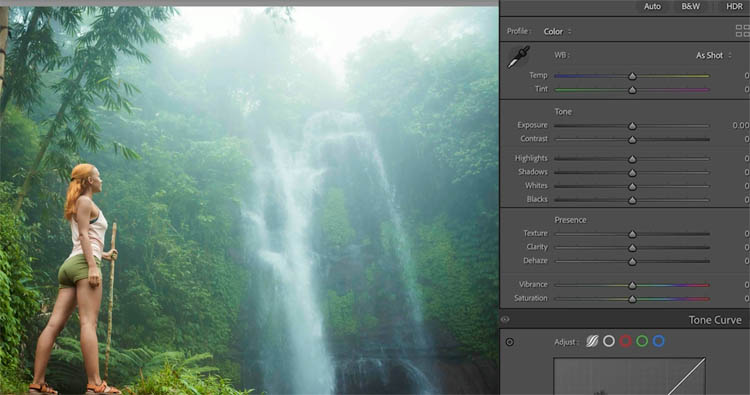
Task: Switch to B&W treatment
Action: pos(691,7)
